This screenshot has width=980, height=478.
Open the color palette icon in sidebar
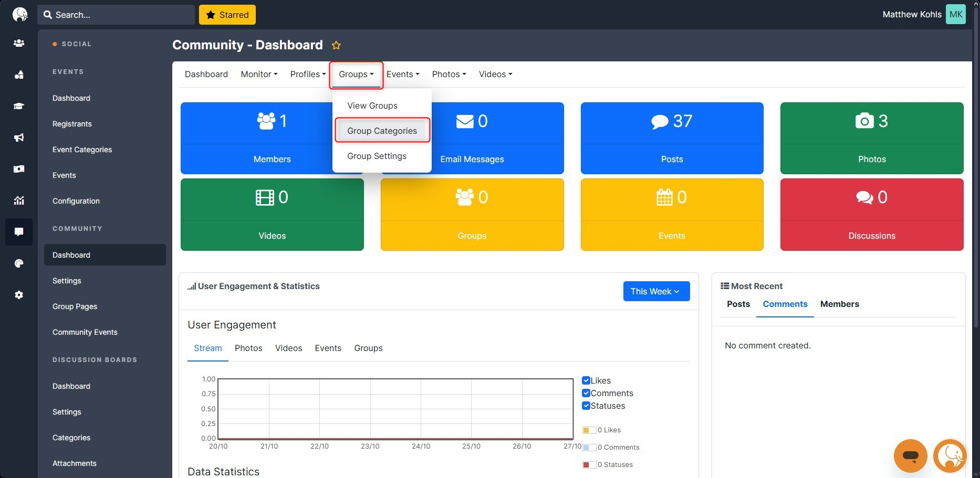pyautogui.click(x=19, y=263)
